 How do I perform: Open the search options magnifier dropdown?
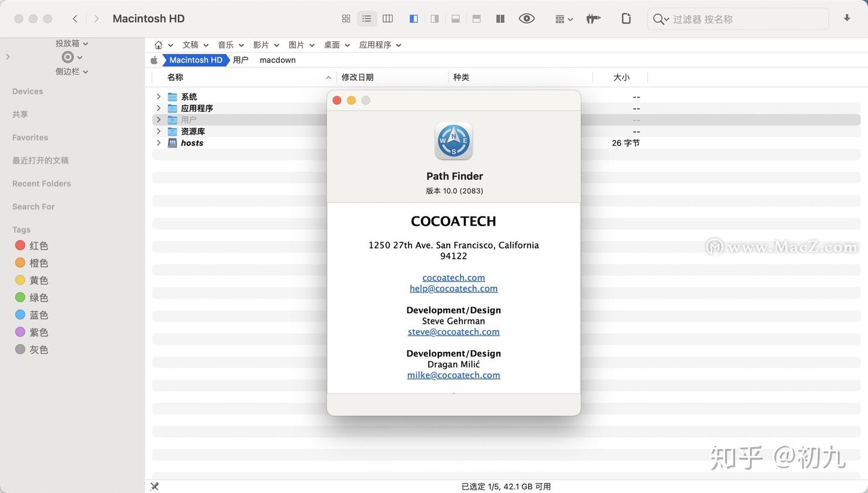click(661, 19)
